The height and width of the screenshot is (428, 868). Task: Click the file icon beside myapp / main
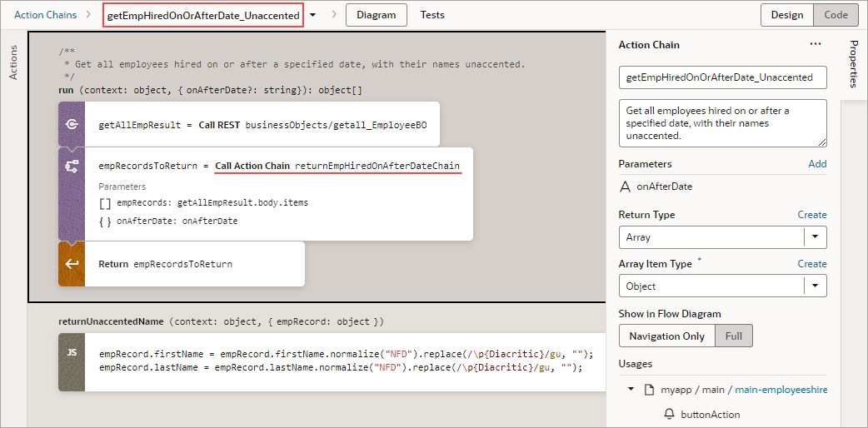[x=649, y=390]
